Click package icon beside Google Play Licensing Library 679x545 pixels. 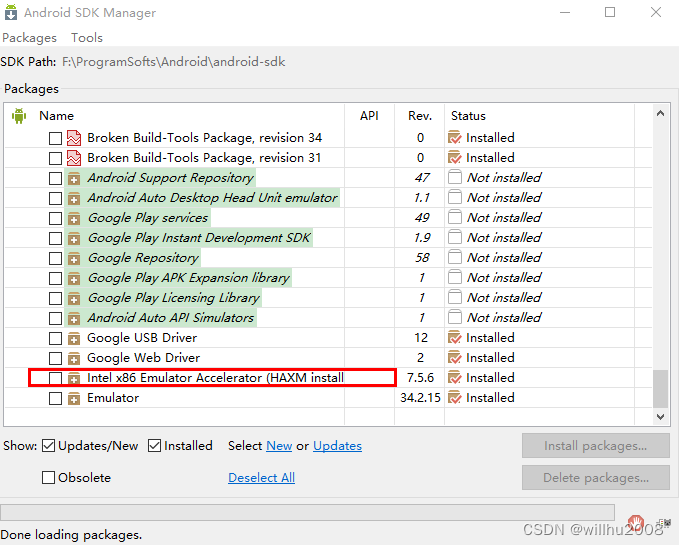74,298
